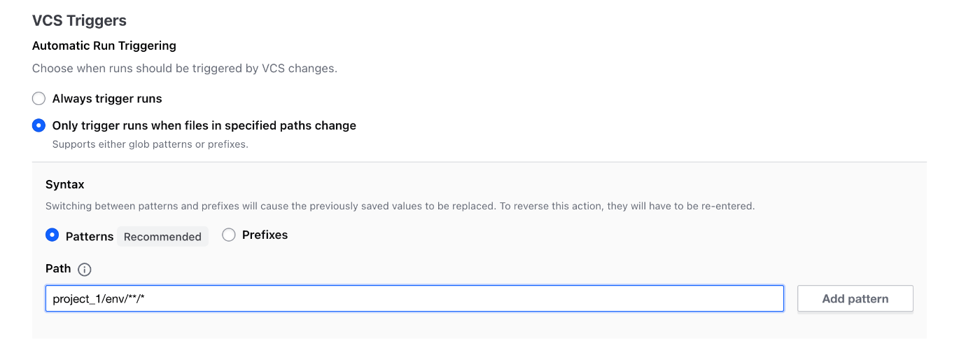The height and width of the screenshot is (339, 980).
Task: Focus the Path pattern input field
Action: (414, 298)
